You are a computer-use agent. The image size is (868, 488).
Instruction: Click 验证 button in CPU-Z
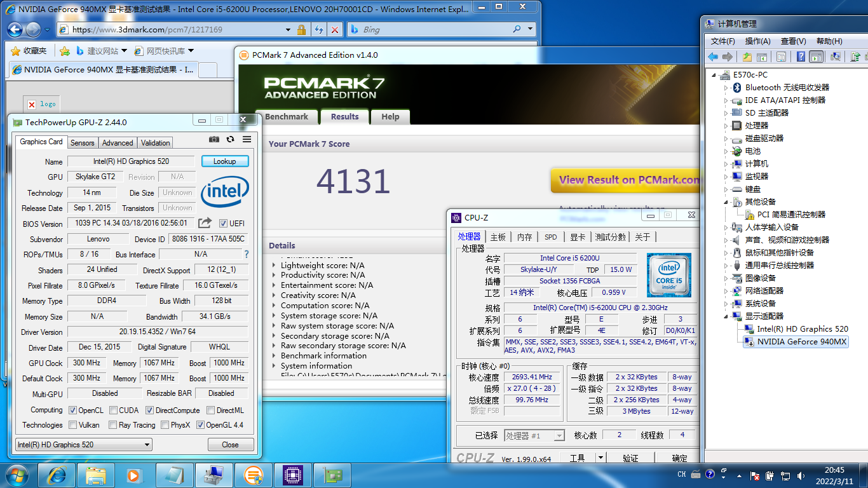[630, 458]
